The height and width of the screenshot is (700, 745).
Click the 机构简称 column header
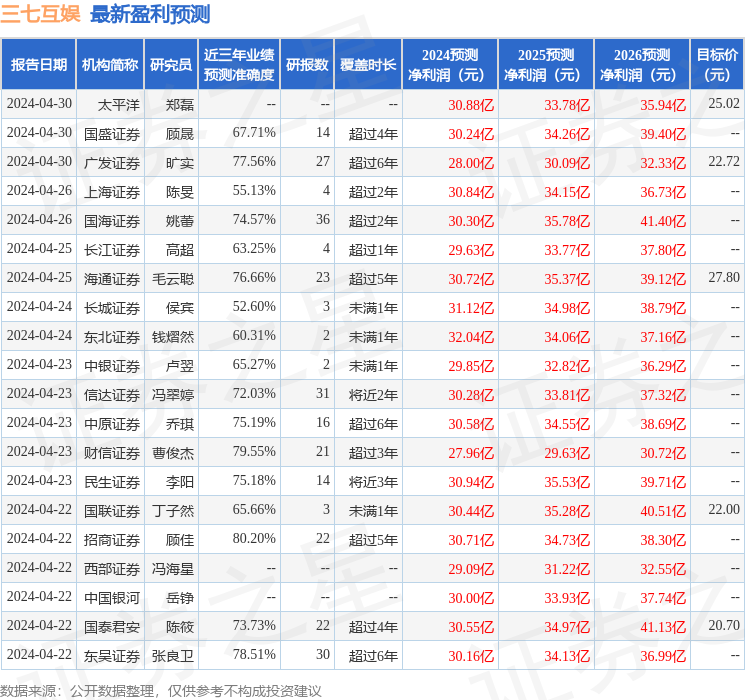point(110,65)
